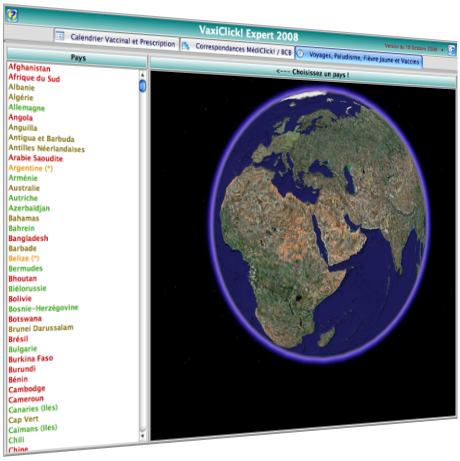Choose Bulgarie
The image size is (460, 461).
click(23, 349)
